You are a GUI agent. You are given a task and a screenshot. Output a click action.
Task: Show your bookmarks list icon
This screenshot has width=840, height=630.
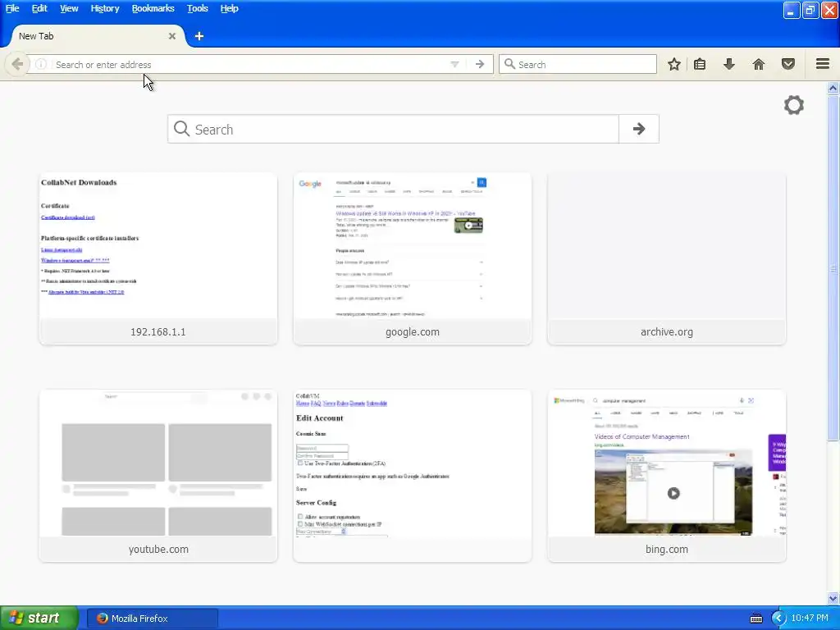[700, 64]
